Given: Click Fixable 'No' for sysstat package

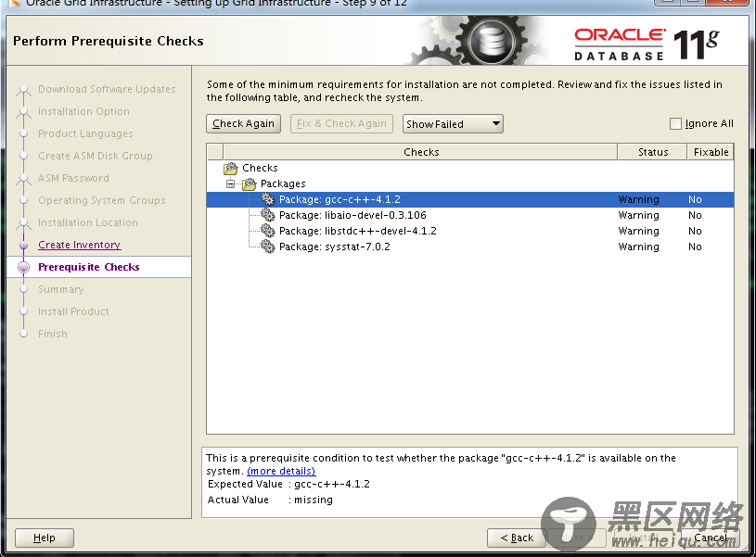Looking at the screenshot, I should [695, 247].
